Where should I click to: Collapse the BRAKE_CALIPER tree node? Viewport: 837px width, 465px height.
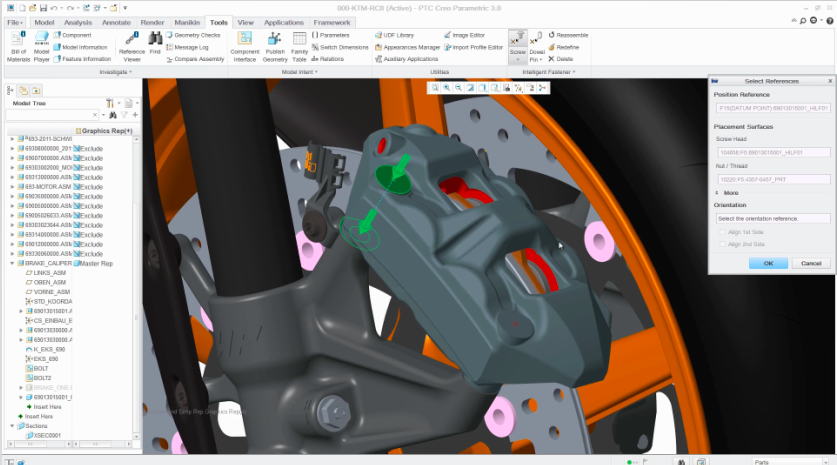[x=12, y=263]
